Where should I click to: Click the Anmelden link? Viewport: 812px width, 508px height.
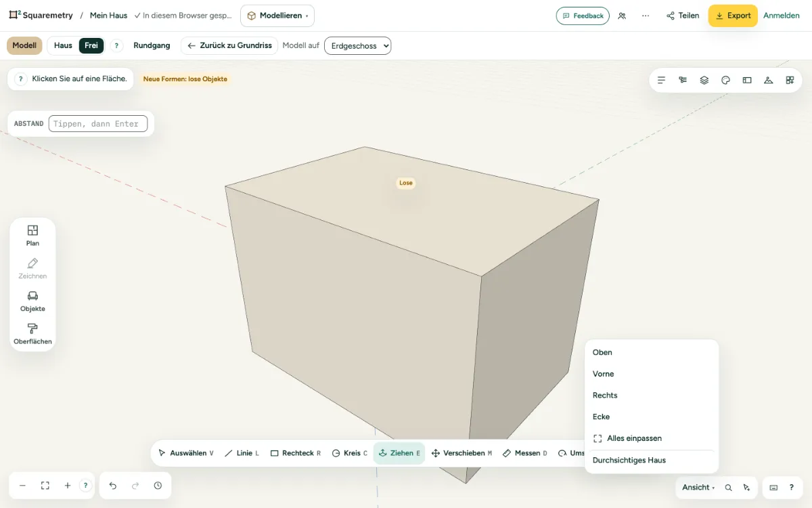[x=782, y=16]
